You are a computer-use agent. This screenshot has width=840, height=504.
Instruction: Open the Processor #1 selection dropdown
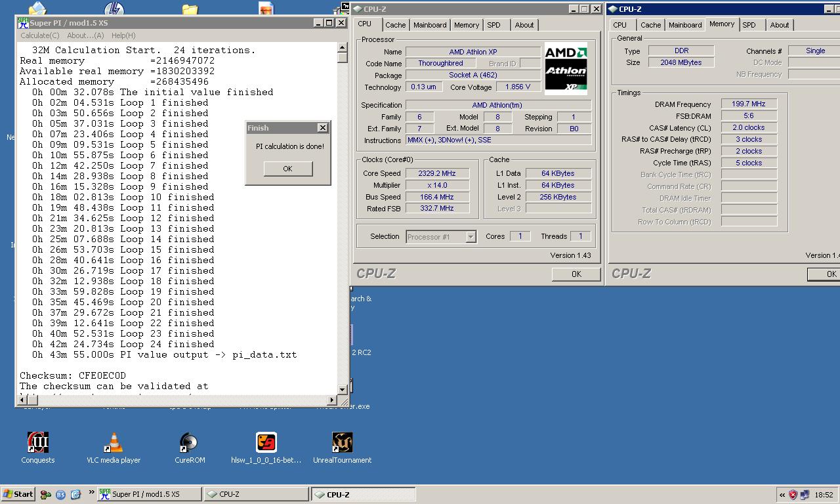pos(471,237)
